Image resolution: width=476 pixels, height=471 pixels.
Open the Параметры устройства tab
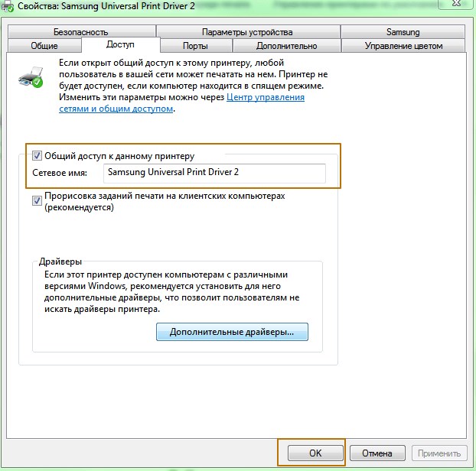[248, 32]
